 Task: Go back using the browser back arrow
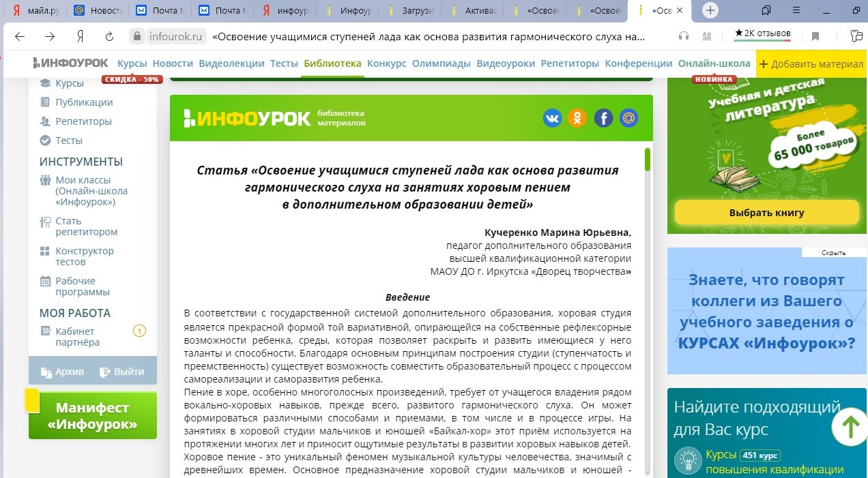point(20,36)
